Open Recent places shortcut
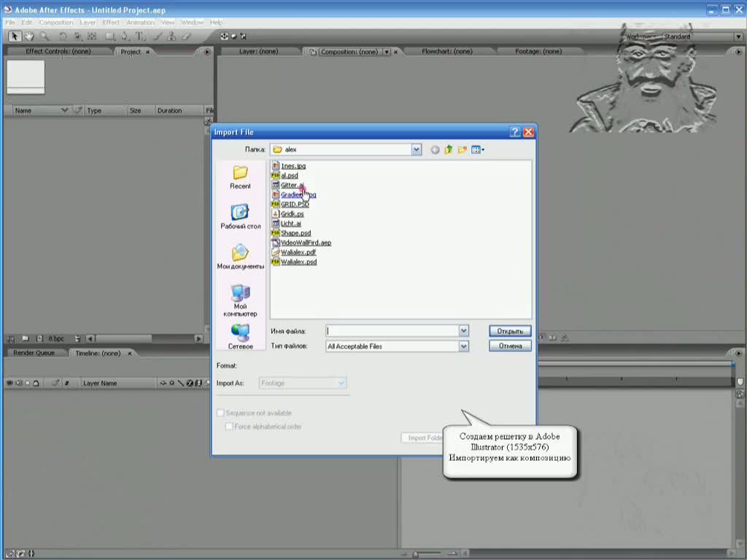This screenshot has height=560, width=747. click(240, 178)
